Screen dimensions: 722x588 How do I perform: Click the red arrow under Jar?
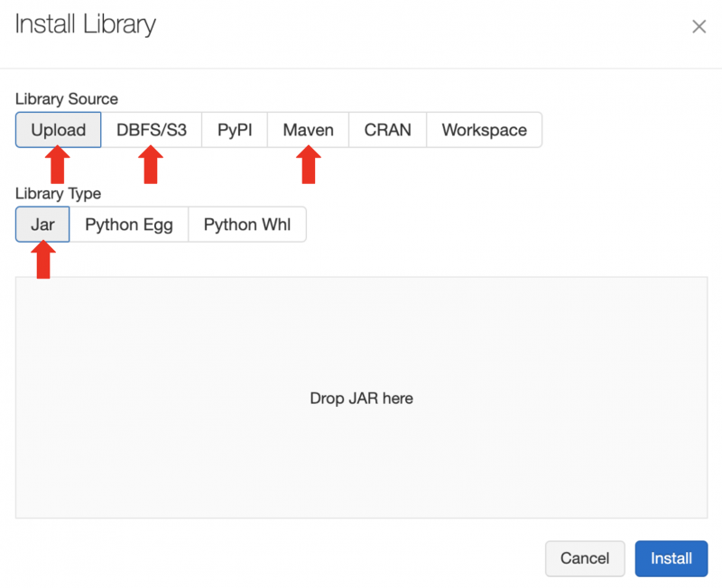[42, 261]
